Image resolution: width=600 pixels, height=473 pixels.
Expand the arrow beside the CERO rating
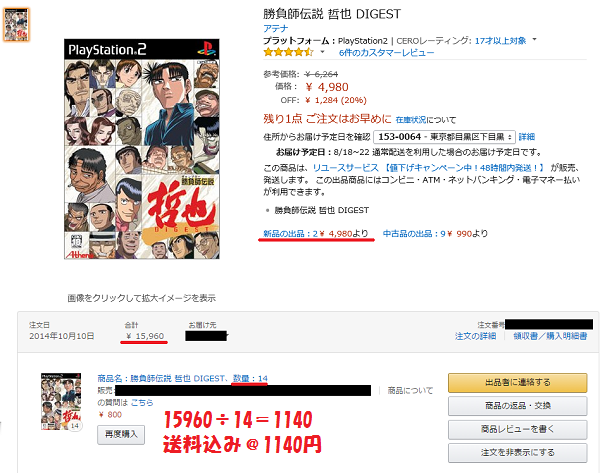535,39
